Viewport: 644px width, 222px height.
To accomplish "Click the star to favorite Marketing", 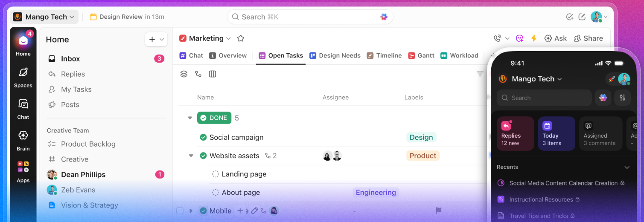I will 241,38.
